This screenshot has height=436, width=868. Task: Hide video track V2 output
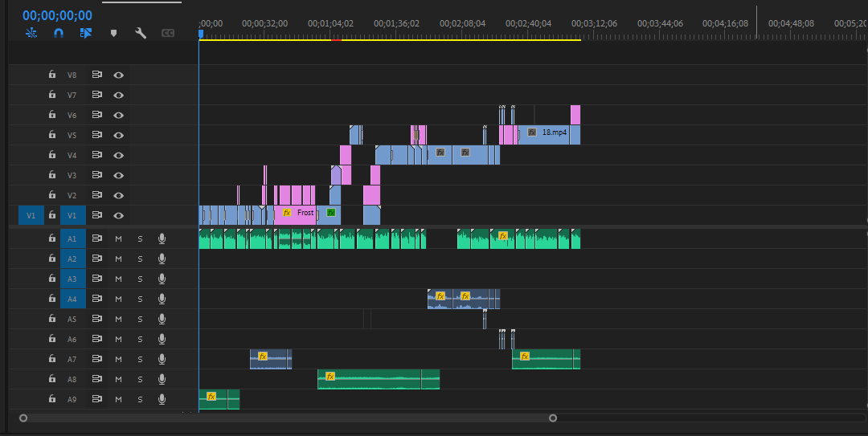tap(118, 195)
